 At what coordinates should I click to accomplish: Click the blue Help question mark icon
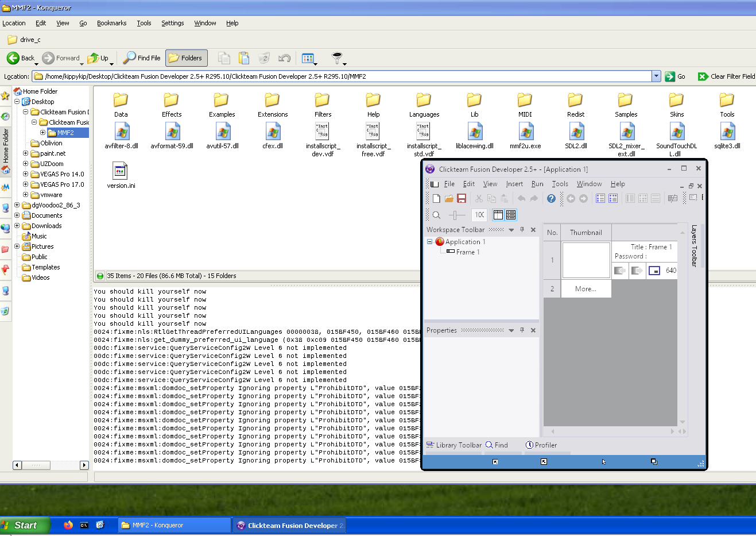click(x=551, y=199)
